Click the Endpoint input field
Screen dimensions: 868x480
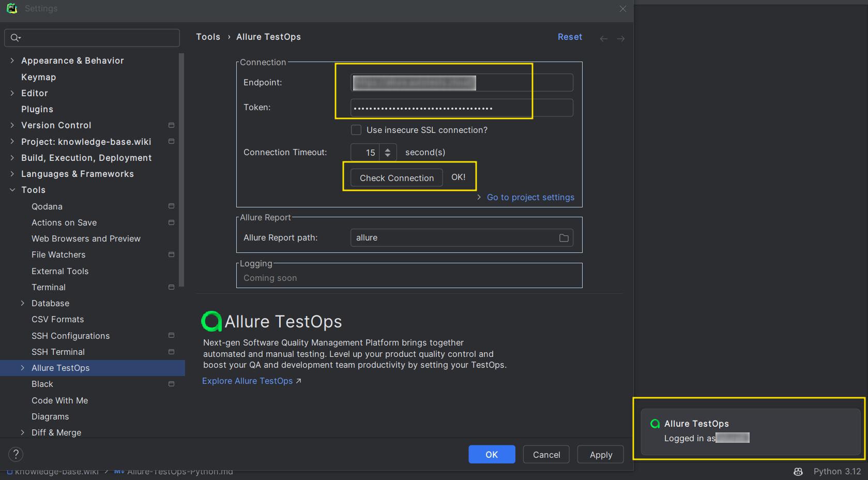coord(462,82)
